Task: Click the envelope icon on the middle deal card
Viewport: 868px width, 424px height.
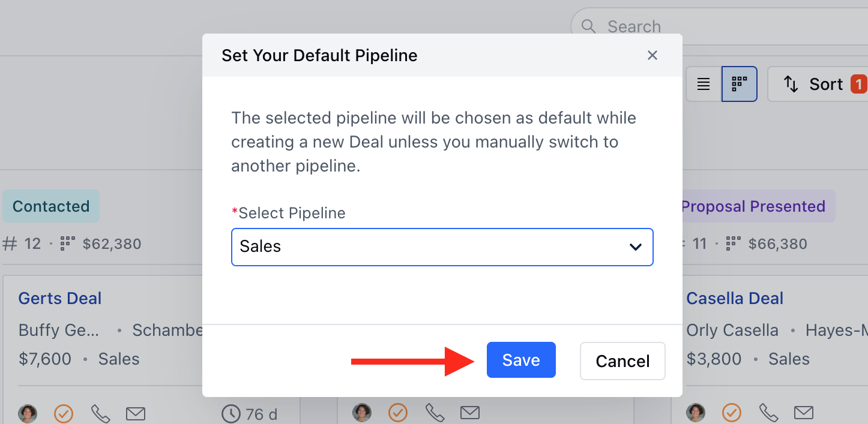Action: point(471,413)
